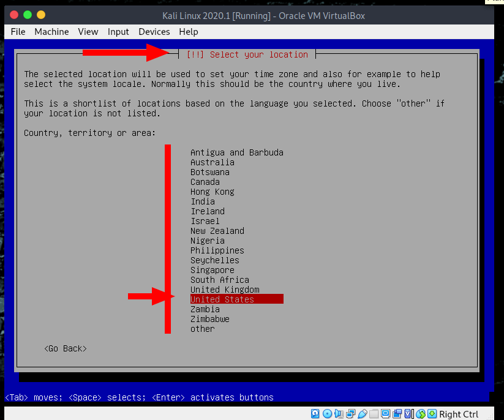Select Ireland from the country list
The height and width of the screenshot is (420, 504).
pyautogui.click(x=208, y=211)
